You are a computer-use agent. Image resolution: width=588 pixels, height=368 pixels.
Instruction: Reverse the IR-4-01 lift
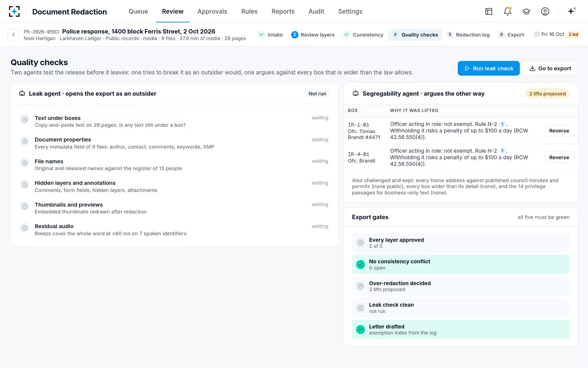[x=559, y=157]
